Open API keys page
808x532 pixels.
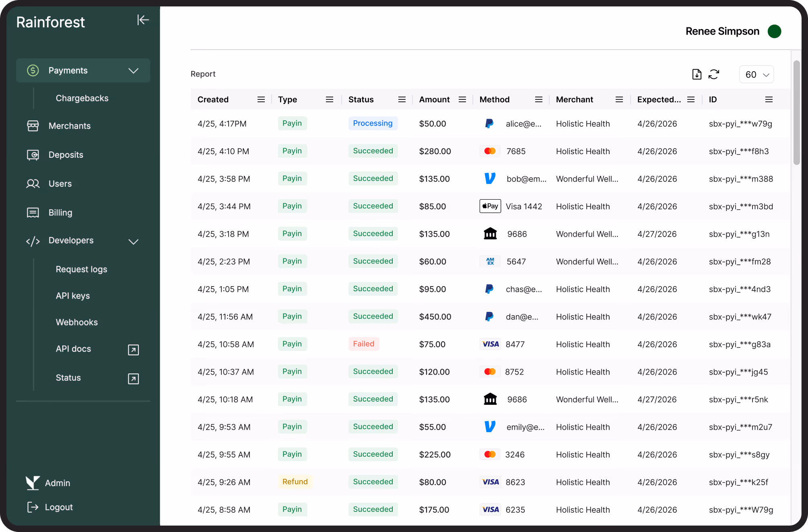[x=73, y=296]
